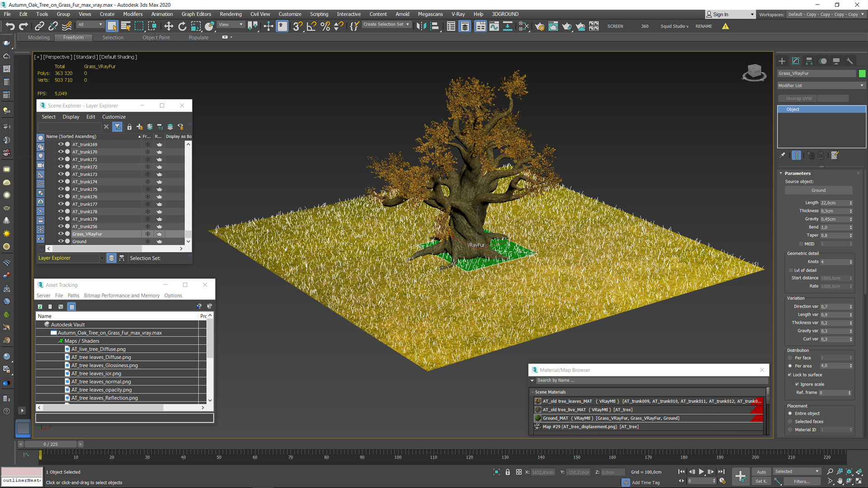Image resolution: width=868 pixels, height=488 pixels.
Task: Open the Modifiers menu
Action: (x=132, y=14)
